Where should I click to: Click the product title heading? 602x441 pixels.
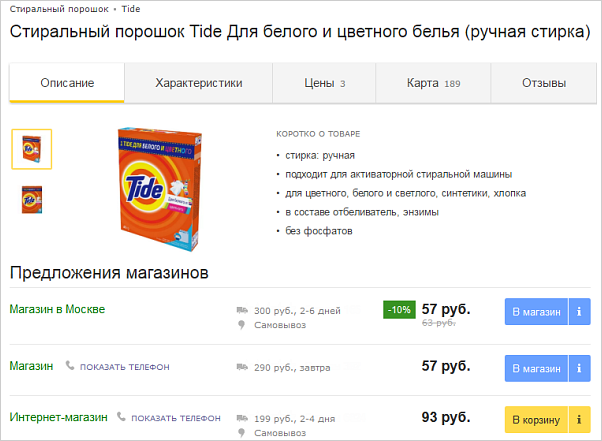[x=300, y=32]
